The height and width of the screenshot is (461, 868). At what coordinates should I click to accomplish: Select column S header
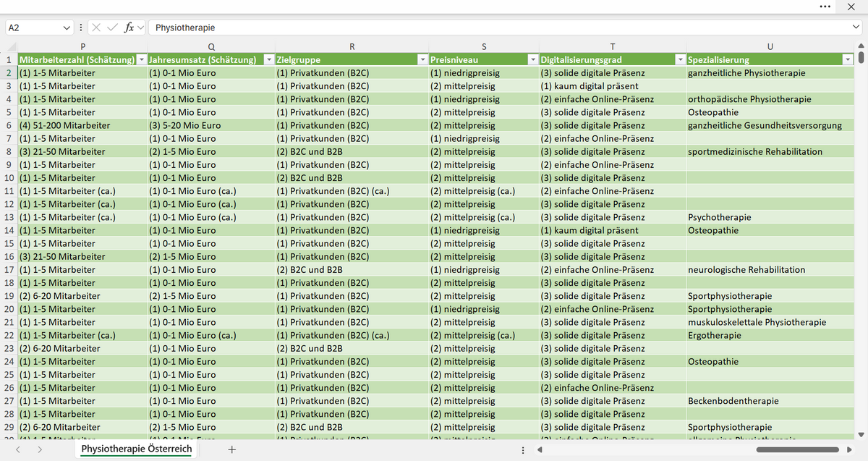click(484, 47)
